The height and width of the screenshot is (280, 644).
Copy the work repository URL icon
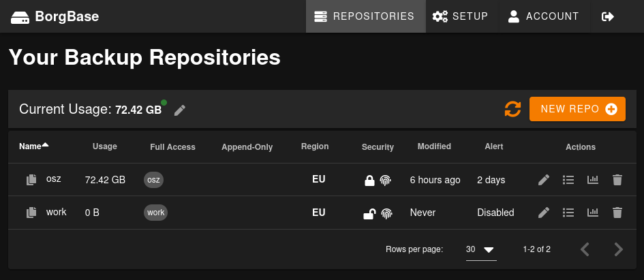(x=31, y=213)
